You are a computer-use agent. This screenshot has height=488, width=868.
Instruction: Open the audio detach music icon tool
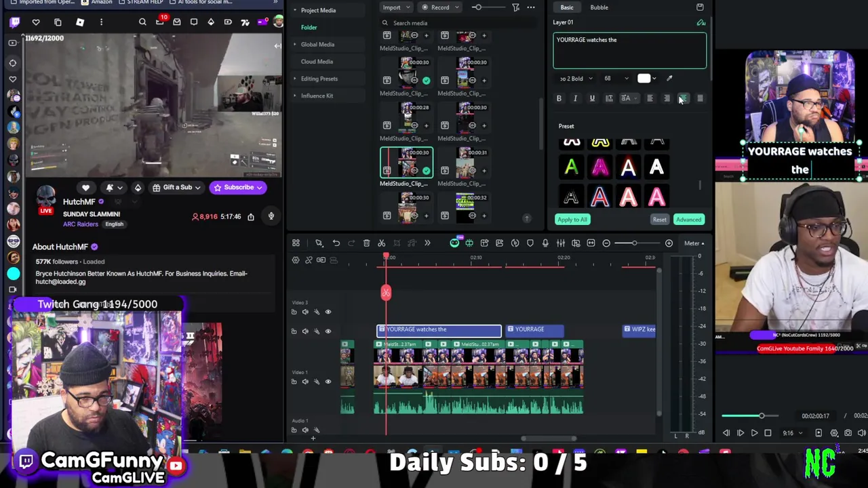pos(412,243)
